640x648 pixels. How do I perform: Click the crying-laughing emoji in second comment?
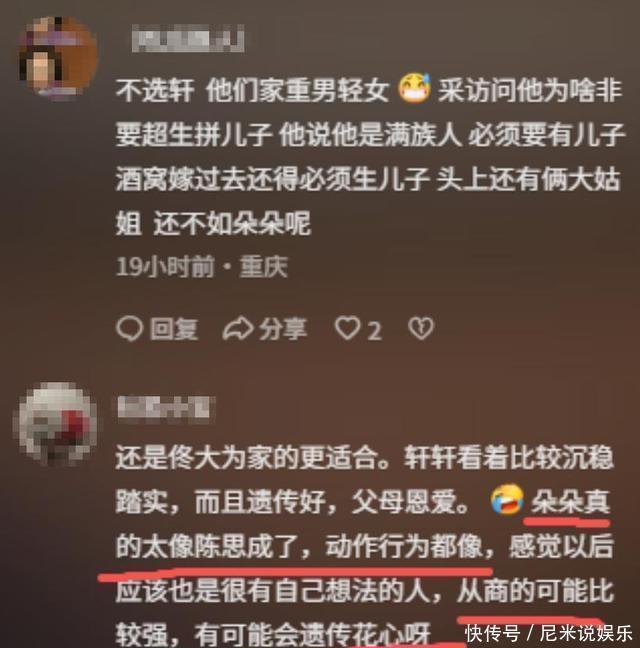click(x=507, y=501)
